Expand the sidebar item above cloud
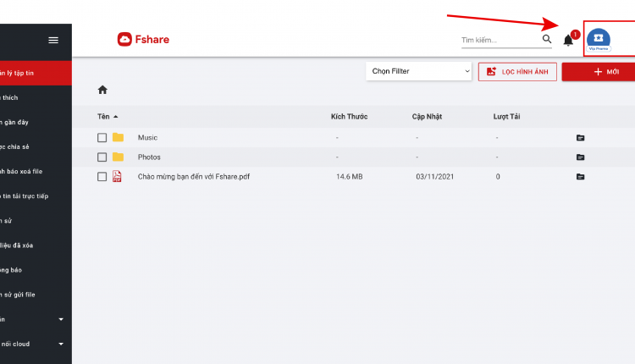 tap(61, 319)
